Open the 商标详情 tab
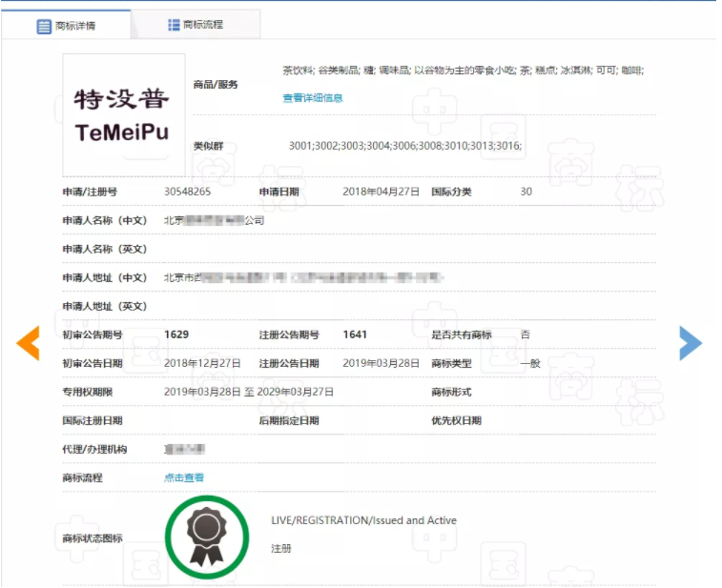 coord(66,26)
